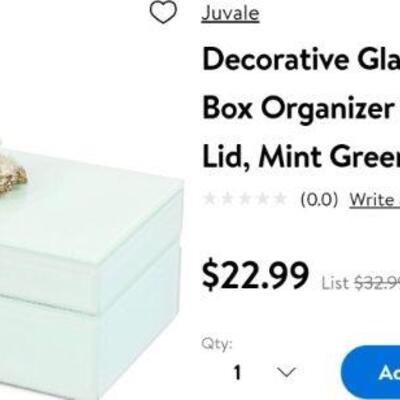400x400 pixels.
Task: Click the fourth rating star
Action: pos(262,199)
